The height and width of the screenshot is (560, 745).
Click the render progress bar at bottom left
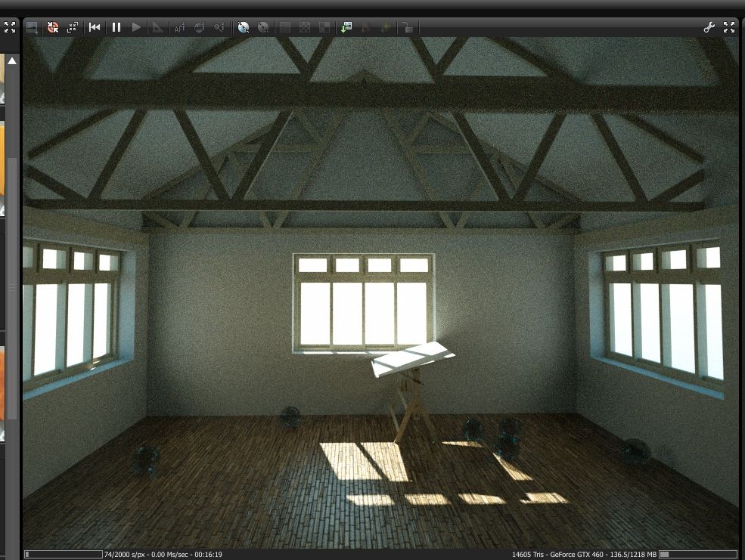[x=64, y=554]
